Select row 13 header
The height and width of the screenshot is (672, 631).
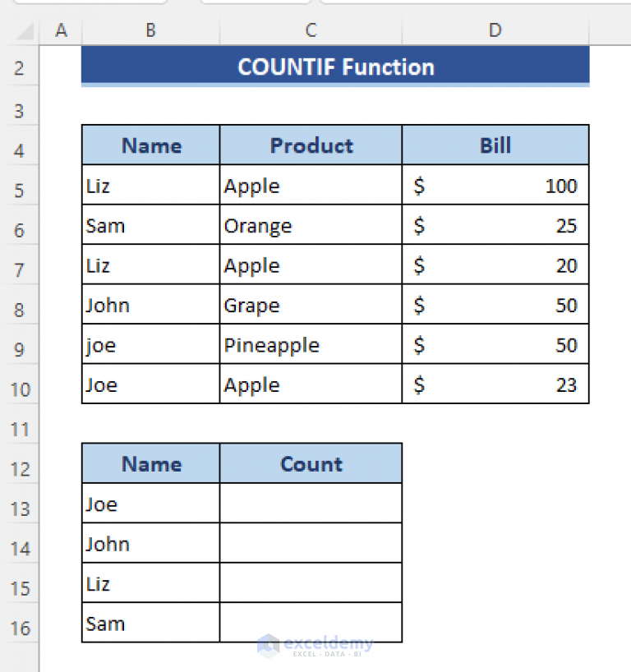tap(19, 509)
